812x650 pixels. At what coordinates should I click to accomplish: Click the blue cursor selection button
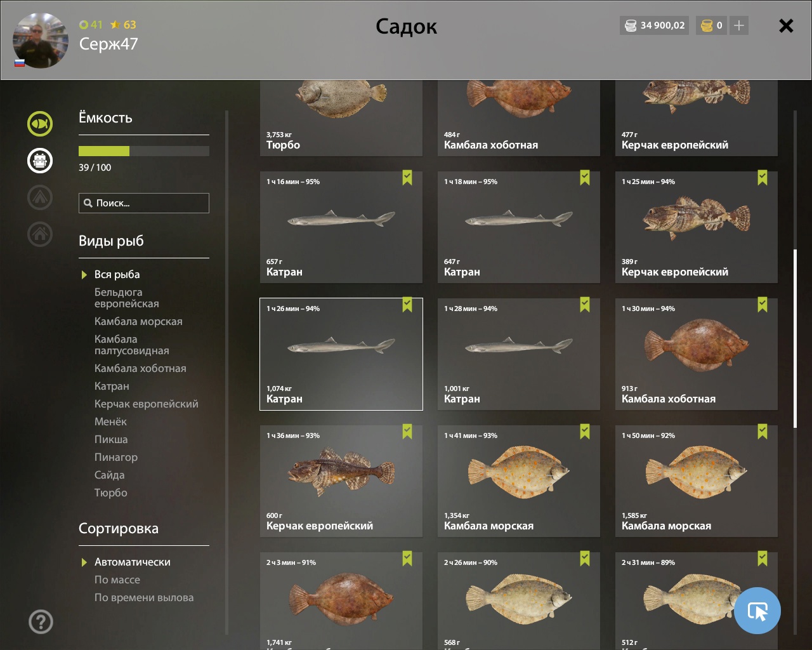pos(757,611)
